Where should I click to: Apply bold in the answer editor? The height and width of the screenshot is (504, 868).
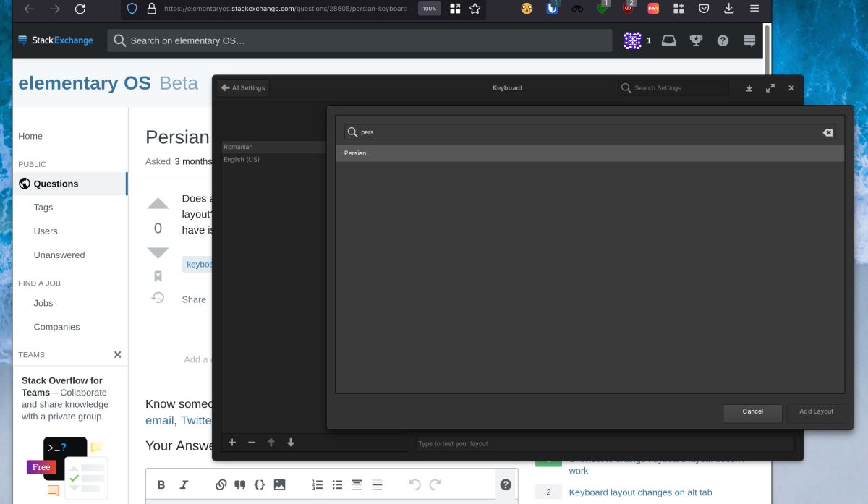click(161, 484)
